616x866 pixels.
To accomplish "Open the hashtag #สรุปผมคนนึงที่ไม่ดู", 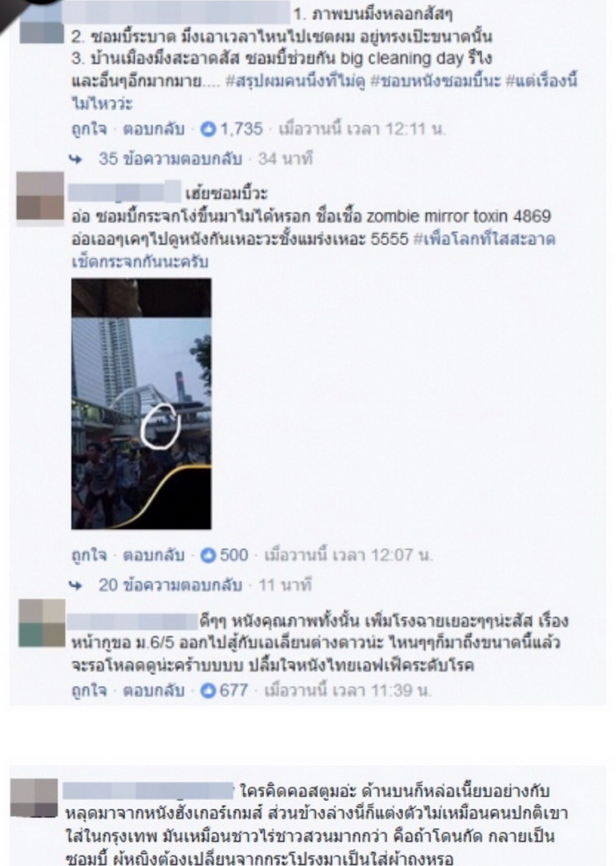I will pyautogui.click(x=295, y=82).
